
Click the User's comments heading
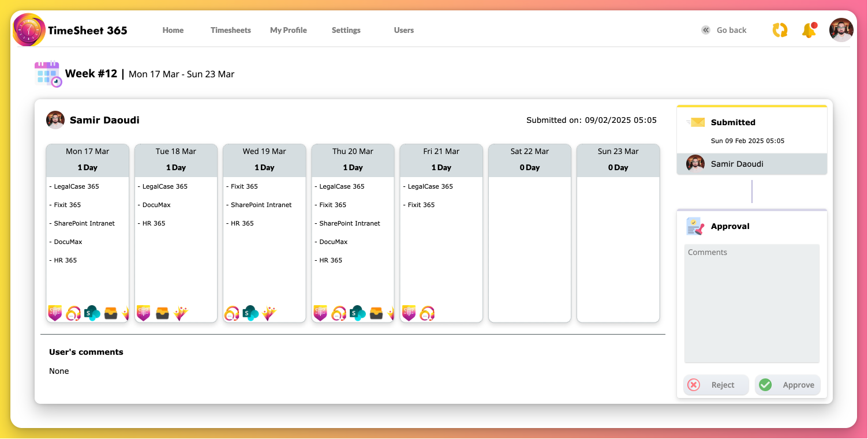86,352
